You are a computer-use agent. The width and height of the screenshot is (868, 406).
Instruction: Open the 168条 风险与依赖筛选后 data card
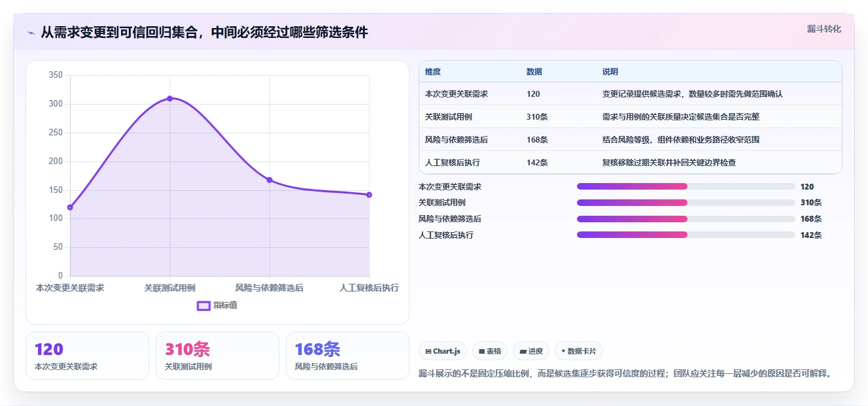pyautogui.click(x=347, y=356)
